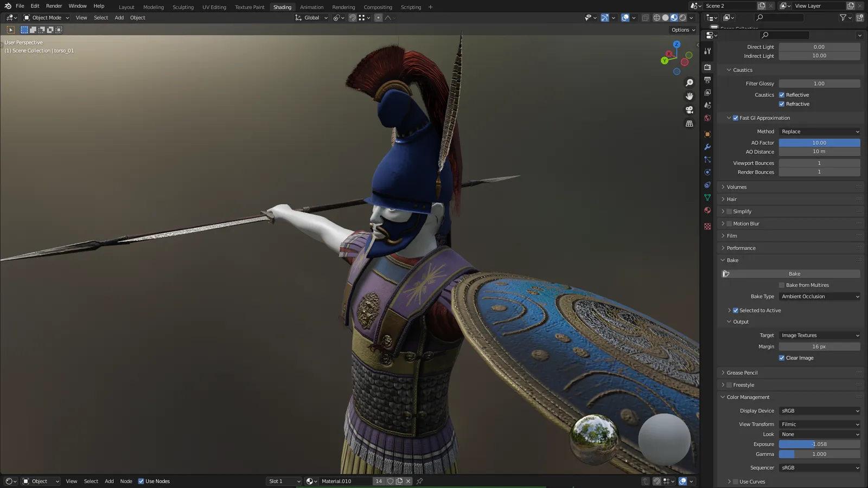Select wireframe viewport shading

pos(656,18)
